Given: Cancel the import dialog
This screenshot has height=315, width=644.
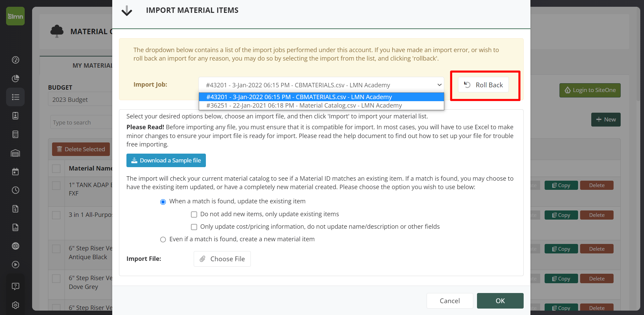Looking at the screenshot, I should [450, 301].
